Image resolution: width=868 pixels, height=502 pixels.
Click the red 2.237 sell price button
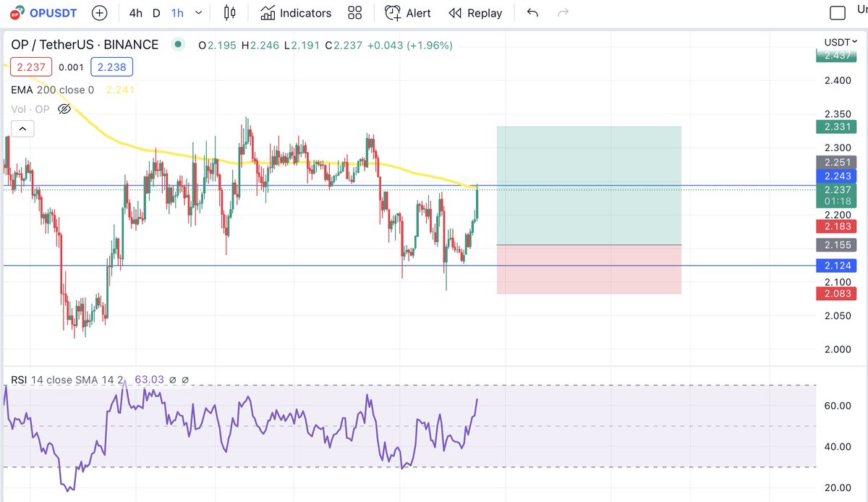[31, 67]
